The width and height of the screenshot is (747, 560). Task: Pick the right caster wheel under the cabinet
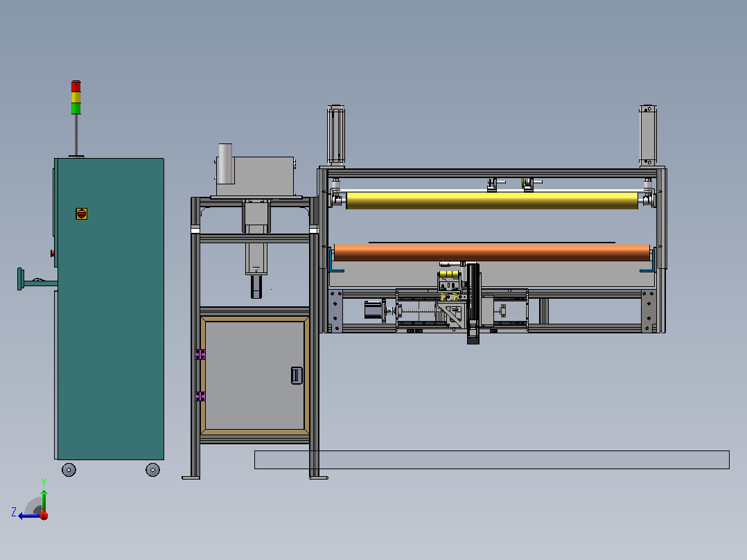(152, 470)
